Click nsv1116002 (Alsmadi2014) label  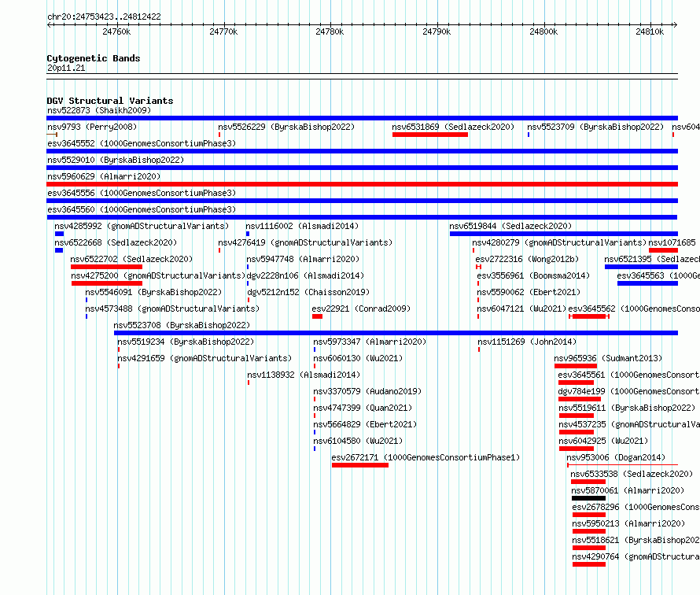pyautogui.click(x=302, y=226)
